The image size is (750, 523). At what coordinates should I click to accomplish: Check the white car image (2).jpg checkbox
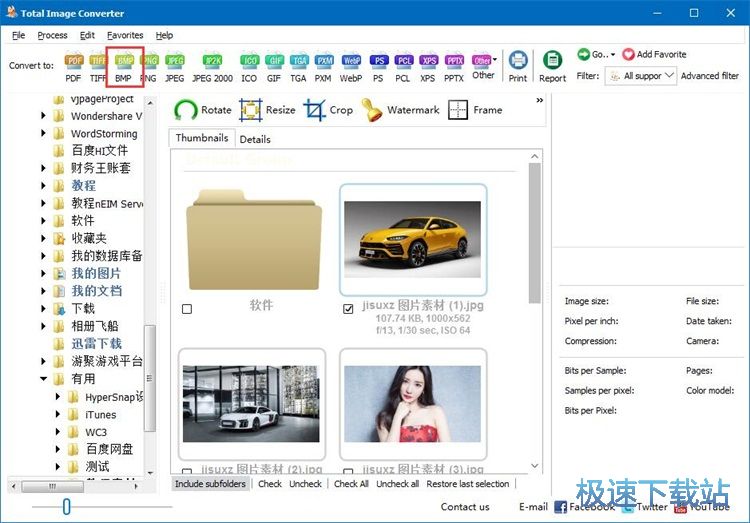coord(187,472)
